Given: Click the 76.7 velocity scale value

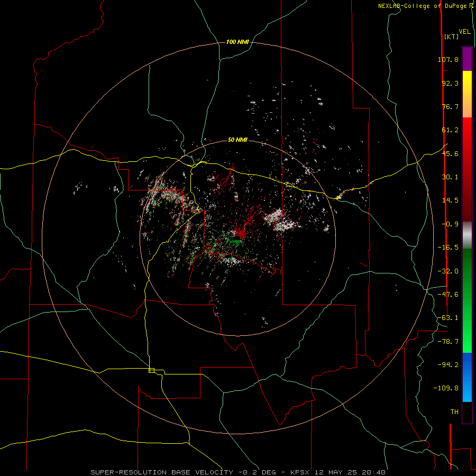Looking at the screenshot, I should (450, 106).
